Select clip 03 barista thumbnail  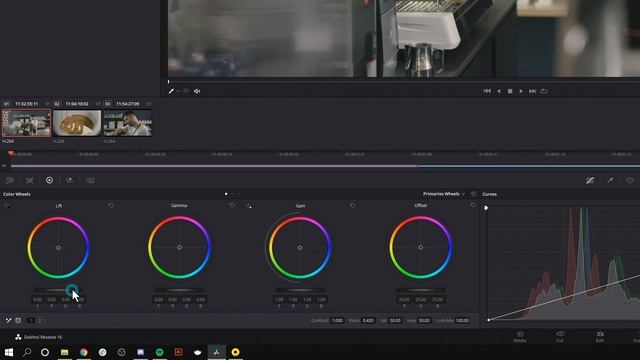point(128,123)
